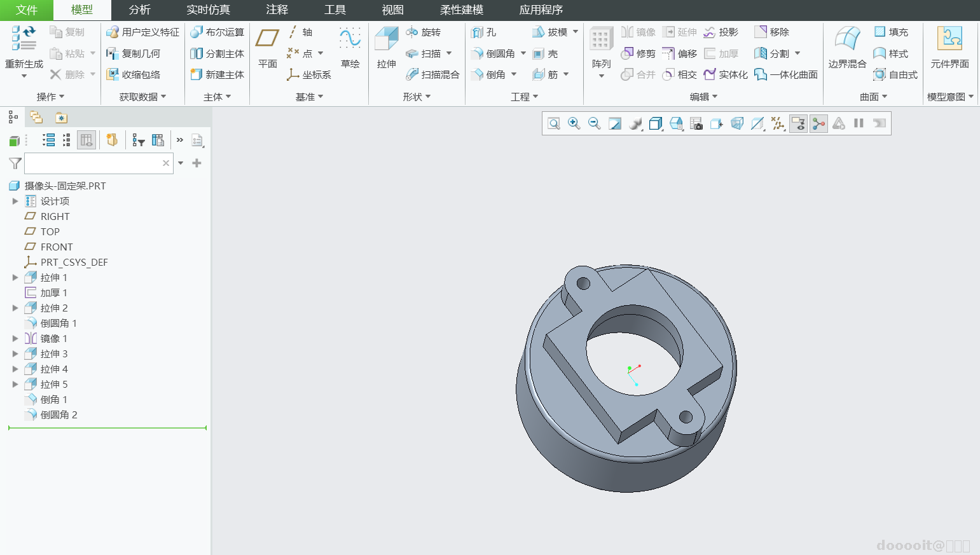The height and width of the screenshot is (555, 980).
Task: Click the 孔 (Hole) feature tool
Action: (484, 32)
